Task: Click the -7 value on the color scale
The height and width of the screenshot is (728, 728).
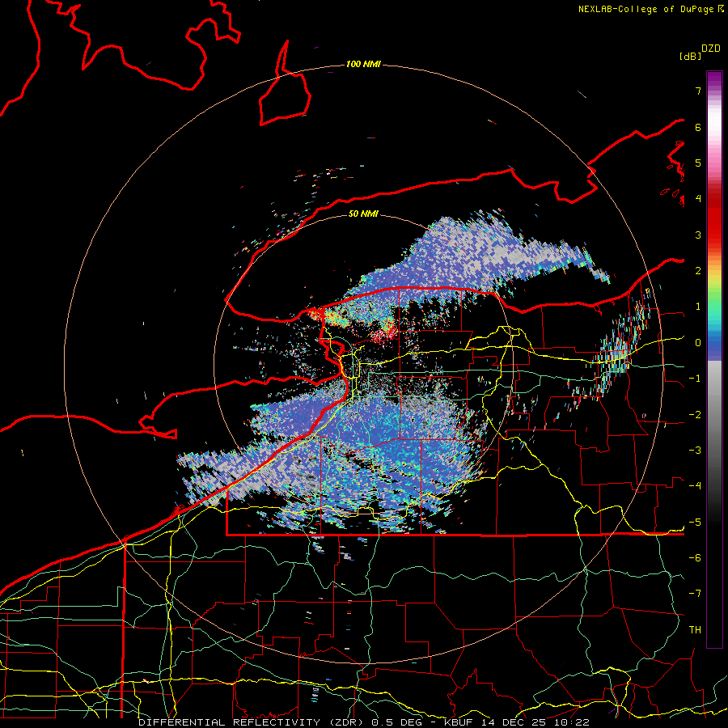Action: 694,594
